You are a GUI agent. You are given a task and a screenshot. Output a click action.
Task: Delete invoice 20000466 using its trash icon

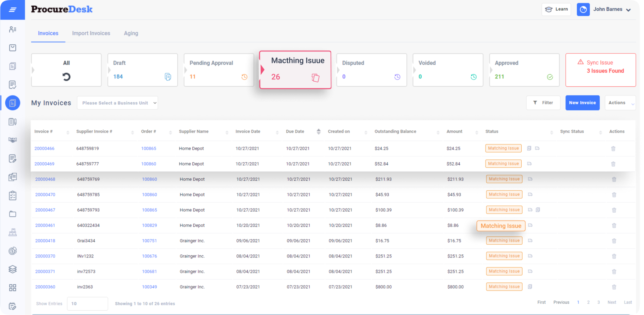(x=613, y=148)
